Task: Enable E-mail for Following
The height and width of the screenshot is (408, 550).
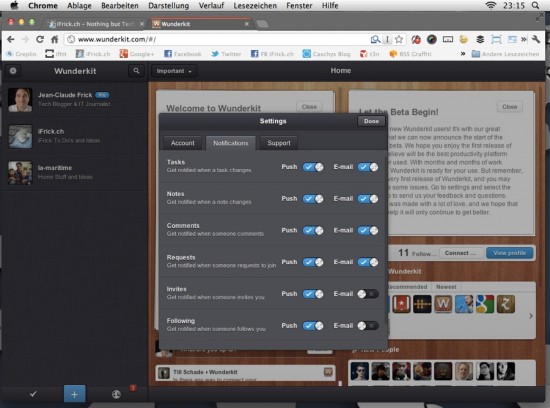Action: pos(368,326)
